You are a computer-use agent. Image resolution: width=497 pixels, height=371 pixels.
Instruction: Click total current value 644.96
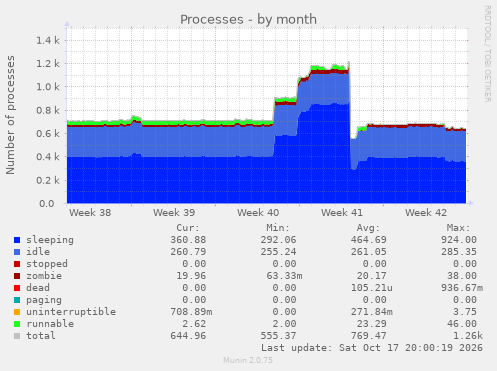tap(188, 336)
